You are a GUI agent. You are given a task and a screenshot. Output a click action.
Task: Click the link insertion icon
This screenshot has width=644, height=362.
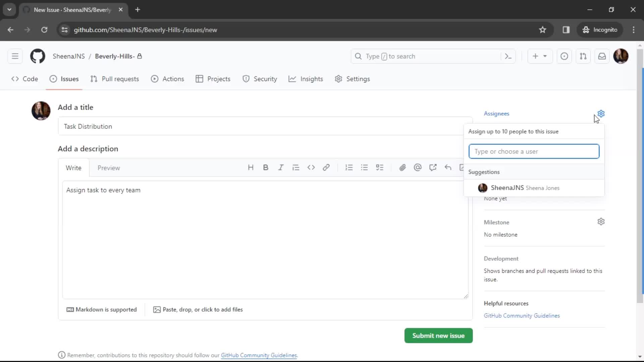click(326, 168)
